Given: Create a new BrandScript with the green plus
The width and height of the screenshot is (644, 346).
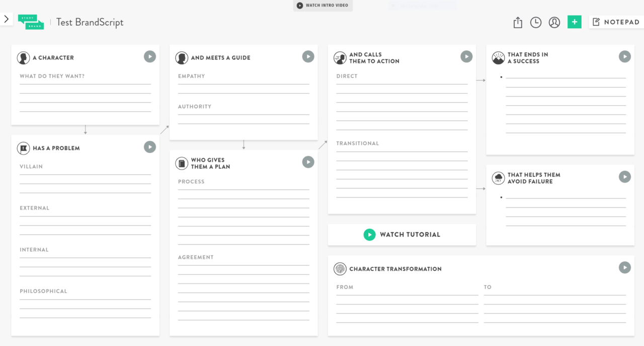Looking at the screenshot, I should (574, 22).
